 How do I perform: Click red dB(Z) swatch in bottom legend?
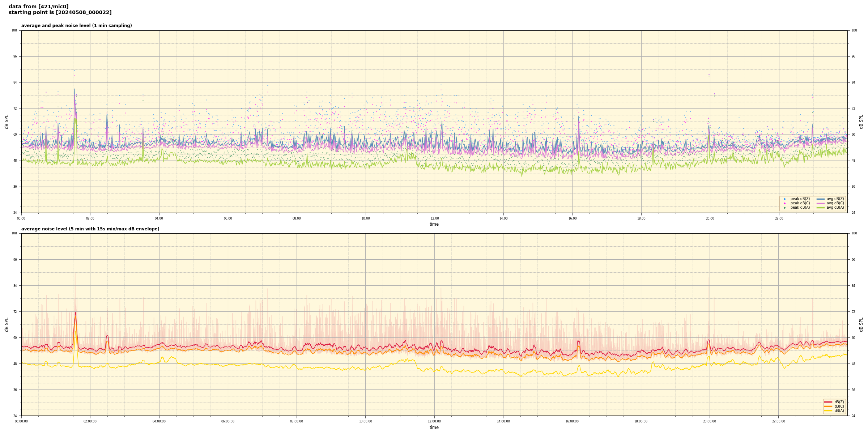(x=828, y=402)
